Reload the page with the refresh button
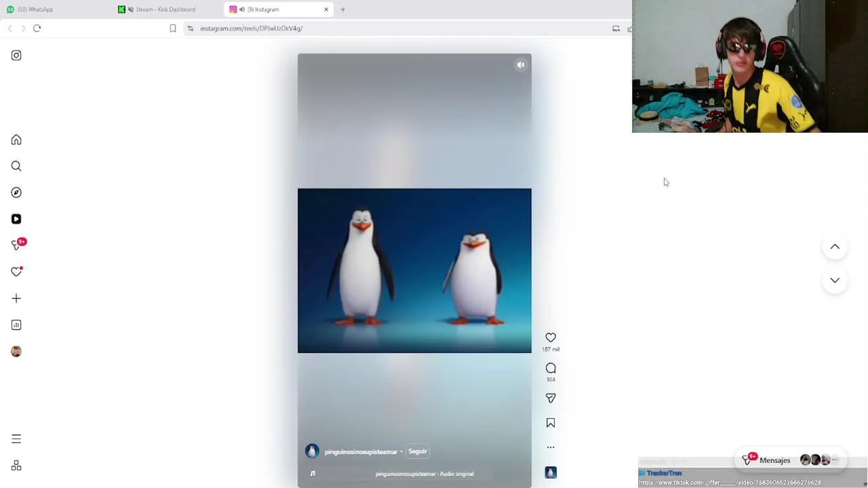The width and height of the screenshot is (868, 488). 37,28
